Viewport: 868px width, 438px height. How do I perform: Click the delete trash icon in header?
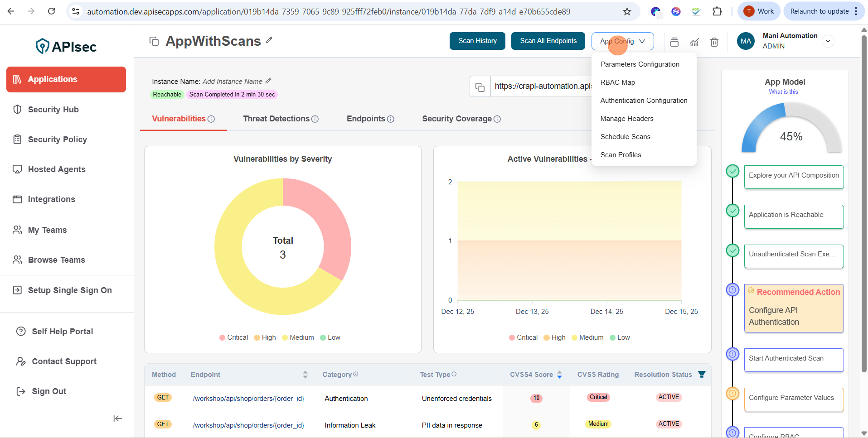pyautogui.click(x=714, y=42)
